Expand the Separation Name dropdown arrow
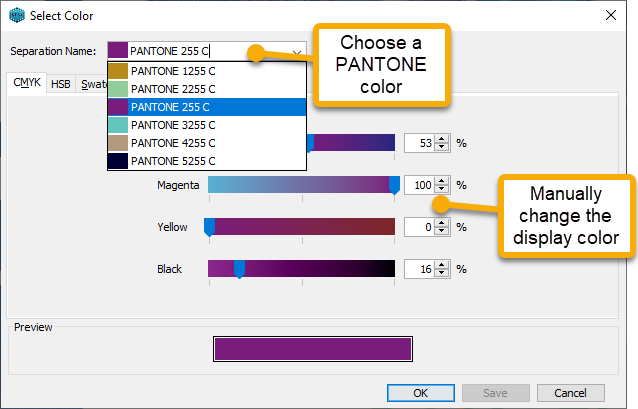Screen dimensions: 638x409 coord(297,51)
